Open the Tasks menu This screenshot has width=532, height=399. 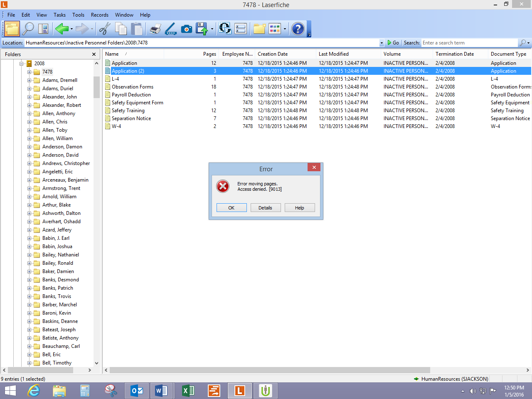pos(59,15)
